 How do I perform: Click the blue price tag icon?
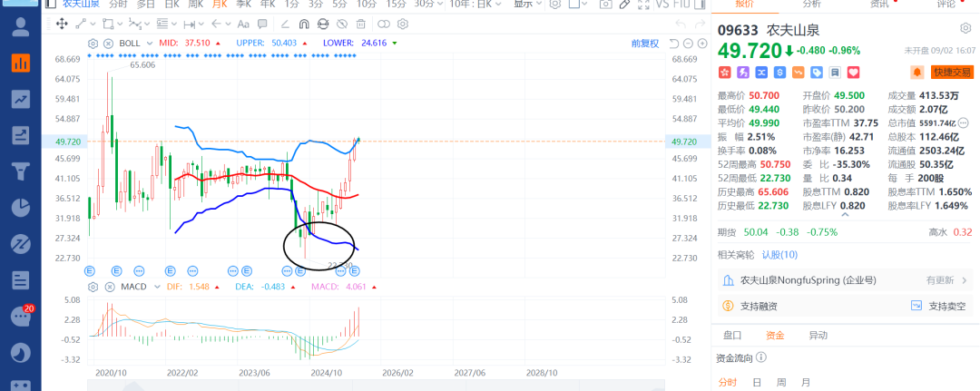(817, 73)
